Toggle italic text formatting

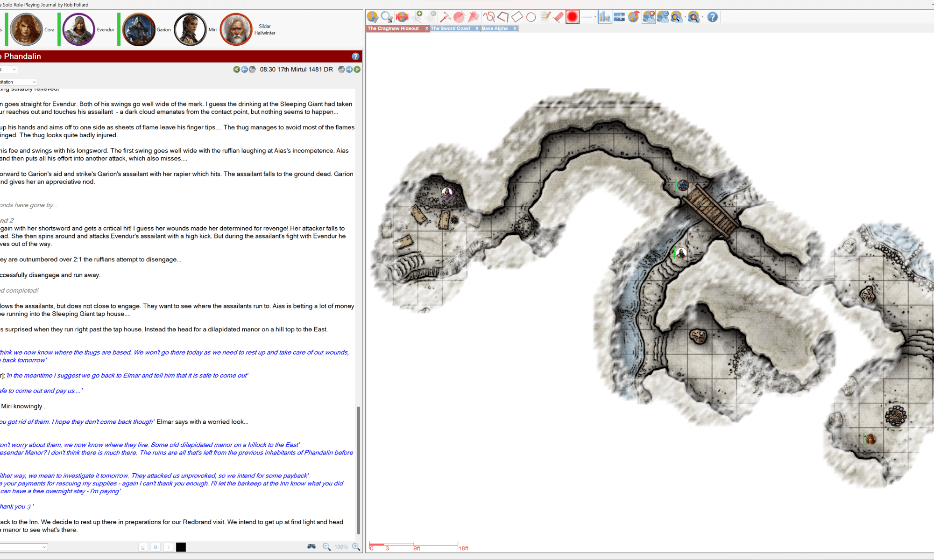(x=168, y=547)
